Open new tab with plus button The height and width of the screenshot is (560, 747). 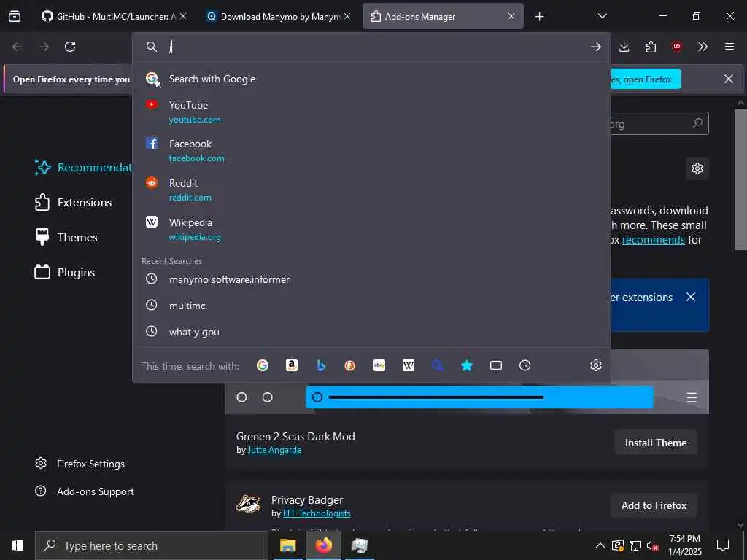(539, 17)
